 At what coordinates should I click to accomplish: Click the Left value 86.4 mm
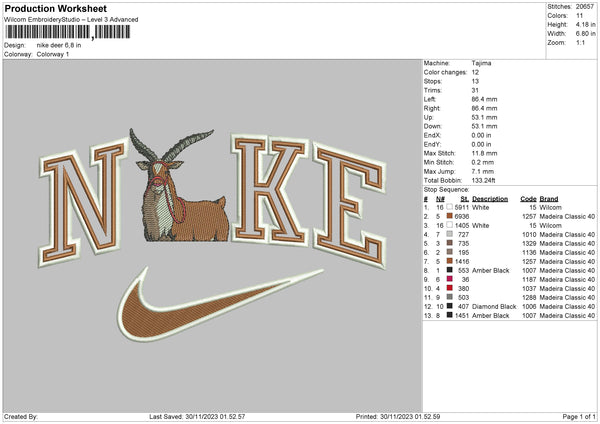click(x=484, y=99)
